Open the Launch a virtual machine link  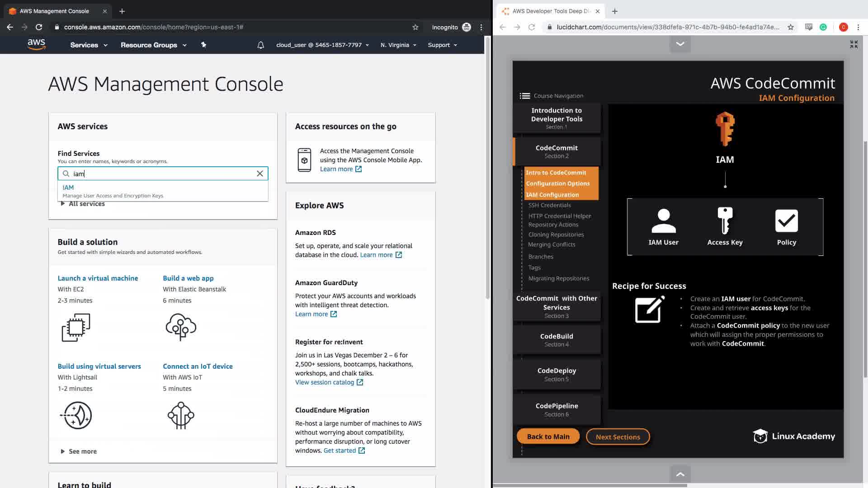[98, 278]
